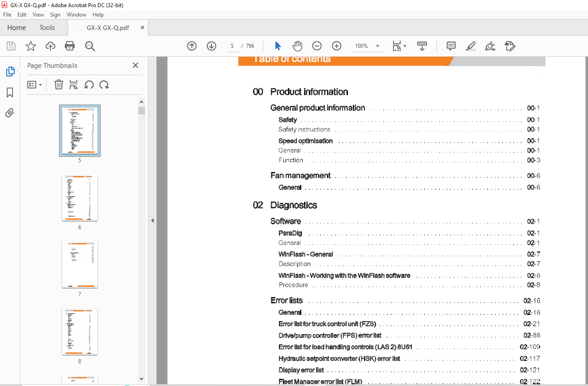Click the Function entry under Speed optimisation
The width and height of the screenshot is (588, 386).
click(291, 160)
